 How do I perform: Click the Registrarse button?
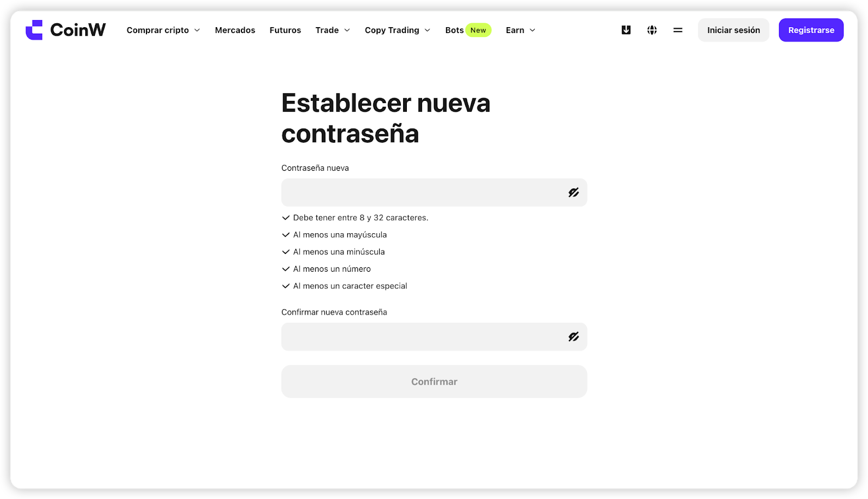811,30
